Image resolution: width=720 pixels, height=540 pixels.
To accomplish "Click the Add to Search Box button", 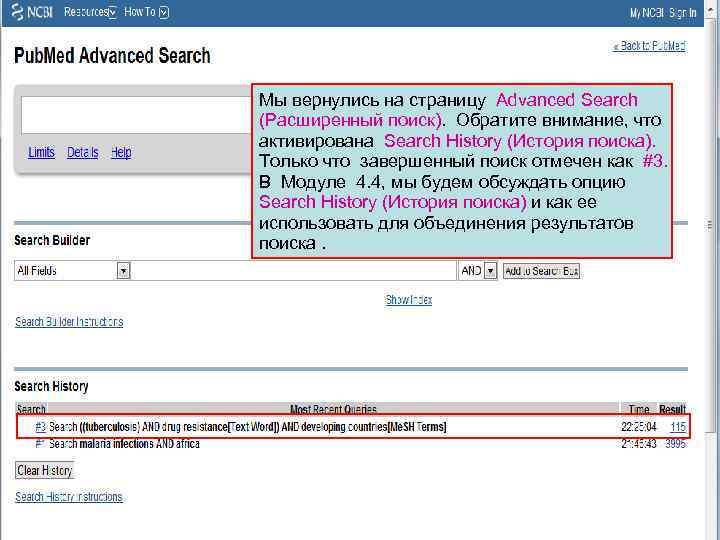I will (541, 271).
